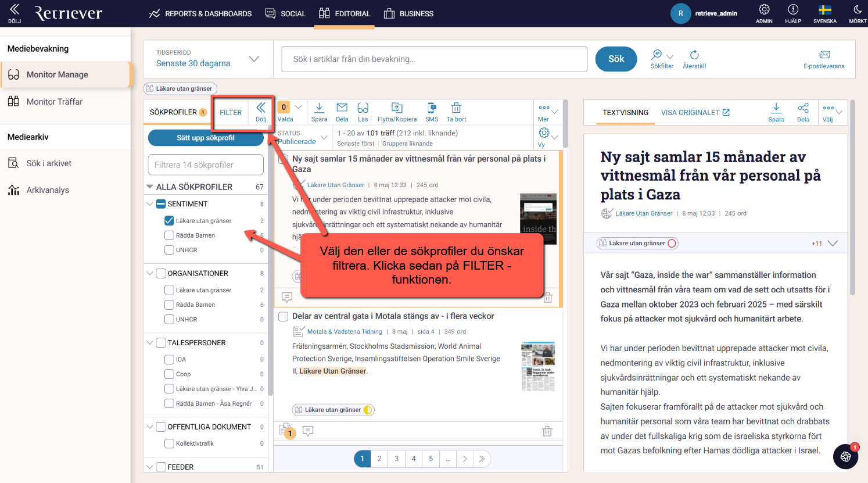Click Dela envelope icon in article list toolbar
The image size is (868, 483).
[x=342, y=112]
